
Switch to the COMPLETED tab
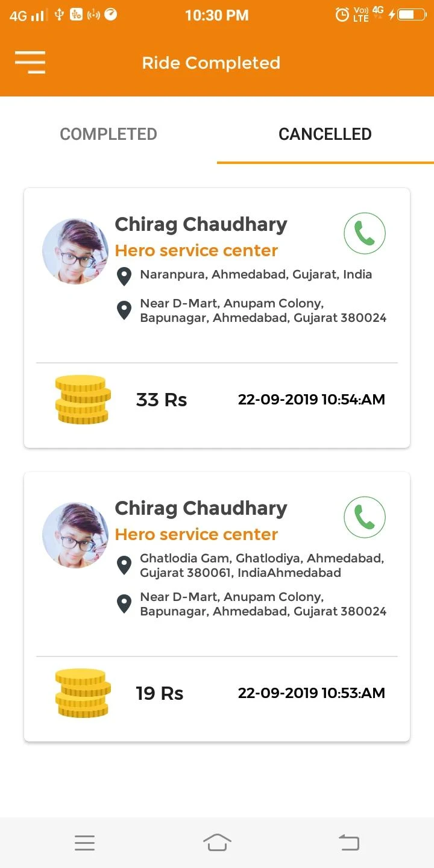(x=108, y=134)
